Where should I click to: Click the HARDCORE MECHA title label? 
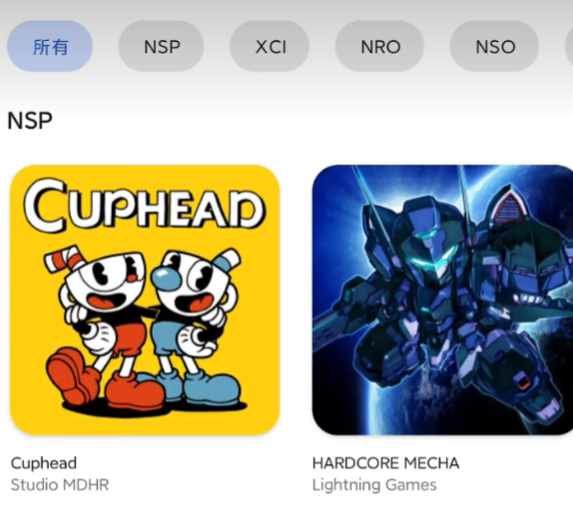pyautogui.click(x=386, y=463)
